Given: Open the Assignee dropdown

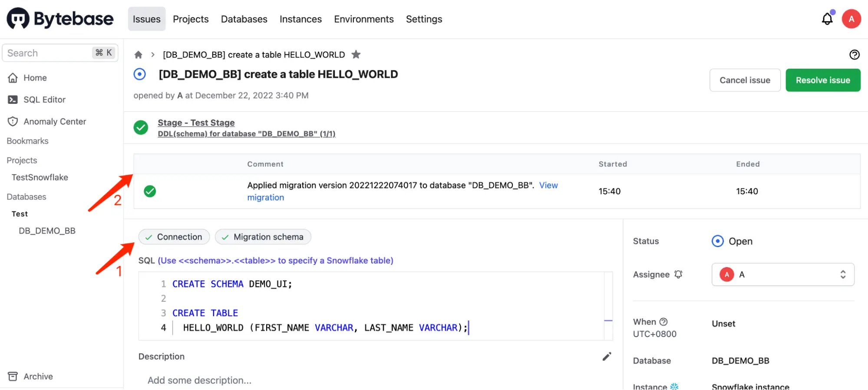Looking at the screenshot, I should 783,274.
